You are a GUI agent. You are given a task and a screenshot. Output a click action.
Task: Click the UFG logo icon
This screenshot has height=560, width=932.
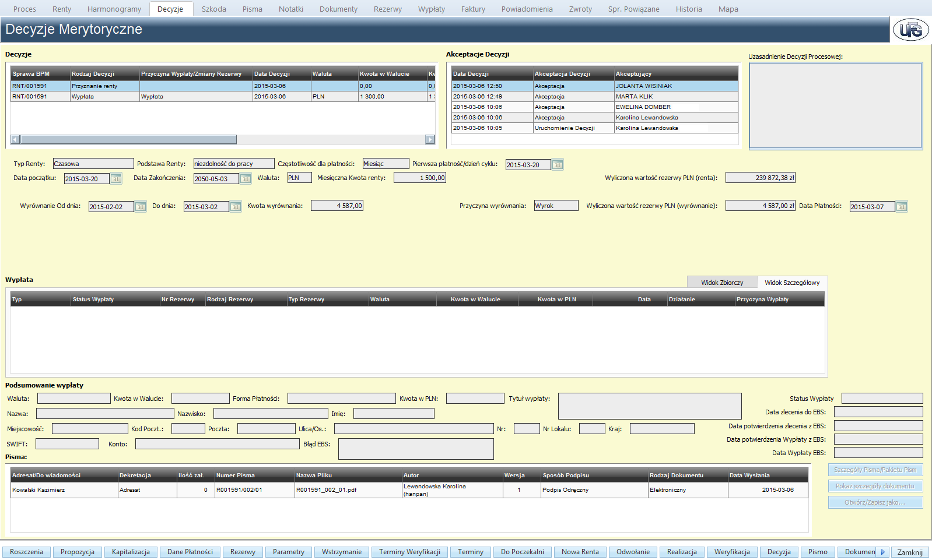point(910,29)
